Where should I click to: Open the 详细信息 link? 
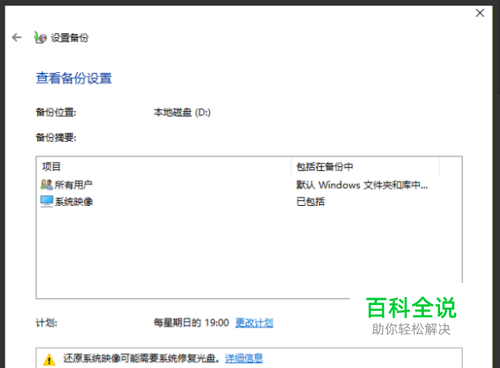(244, 359)
